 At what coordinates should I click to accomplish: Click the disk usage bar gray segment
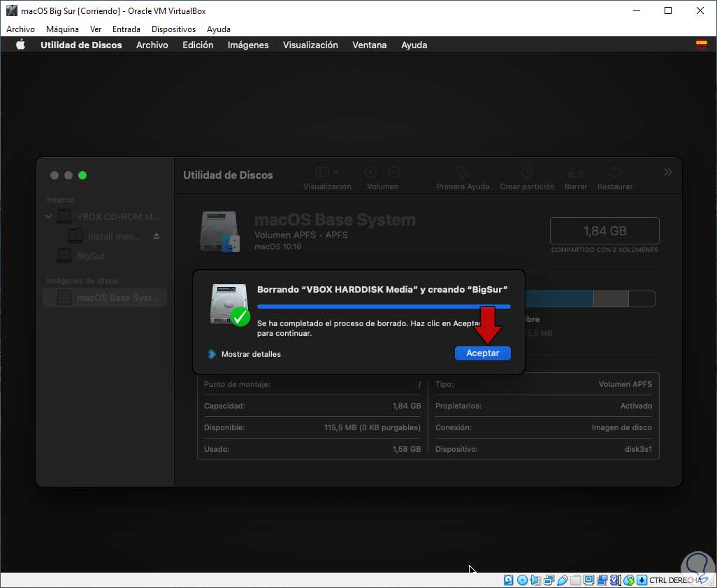pyautogui.click(x=611, y=299)
